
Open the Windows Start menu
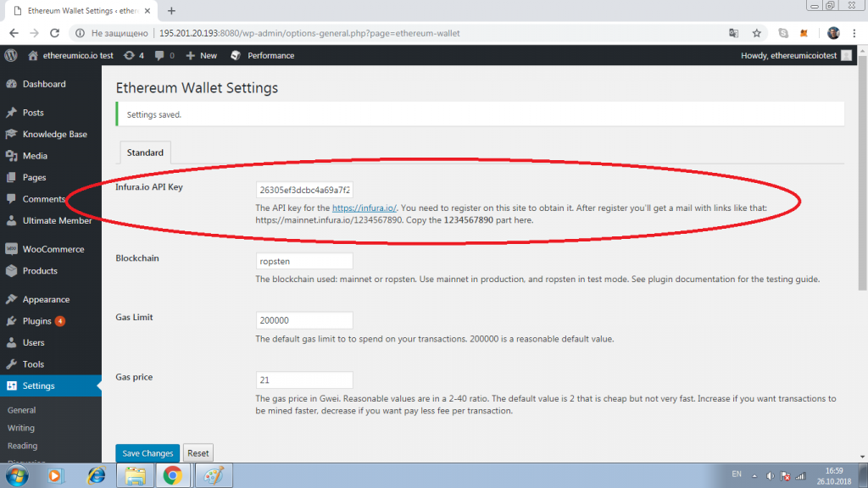tap(17, 476)
